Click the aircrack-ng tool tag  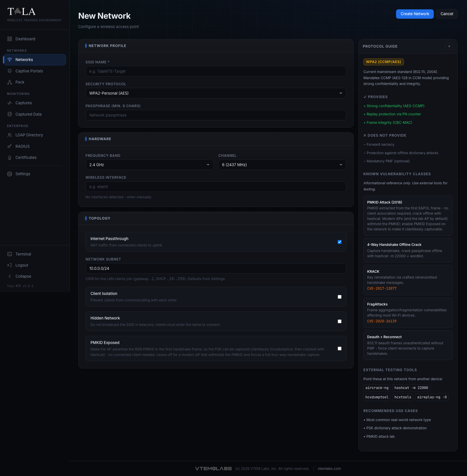pos(377,388)
